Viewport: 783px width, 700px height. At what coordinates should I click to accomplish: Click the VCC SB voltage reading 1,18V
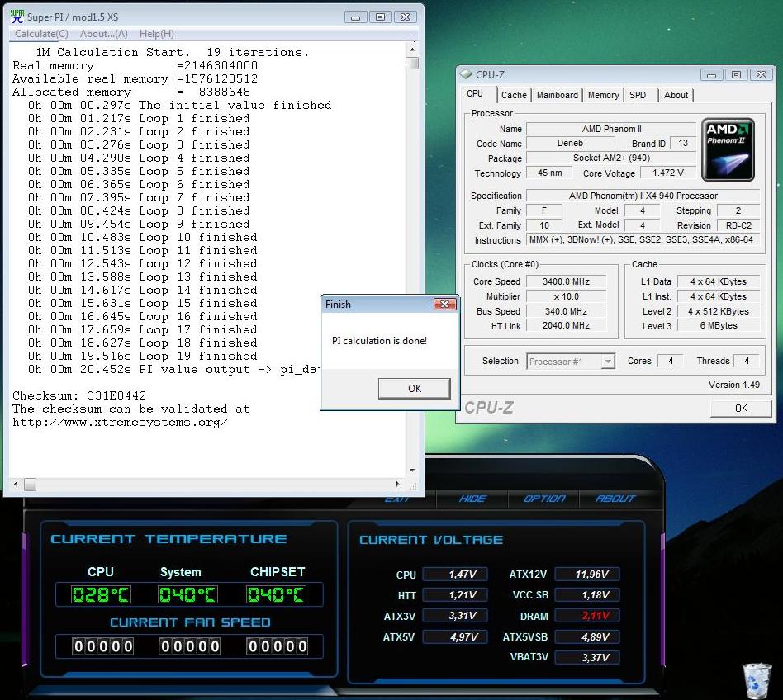tap(588, 594)
